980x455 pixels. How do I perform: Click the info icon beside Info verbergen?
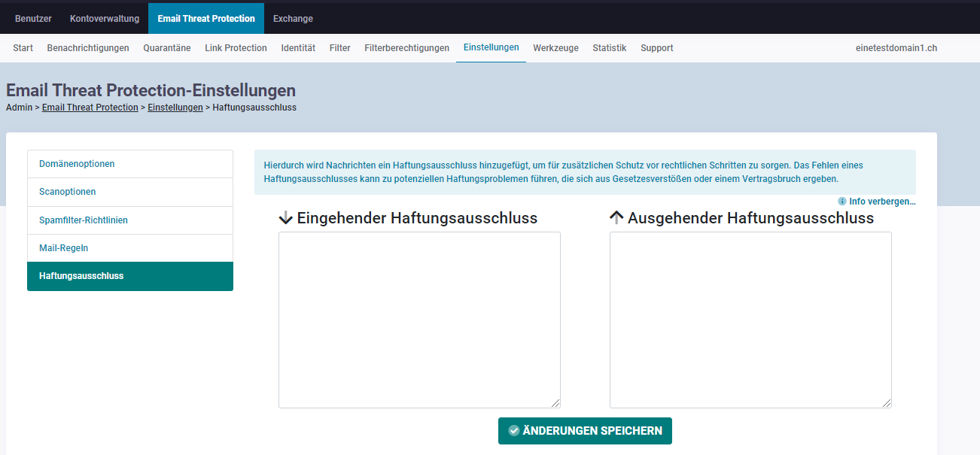[842, 202]
